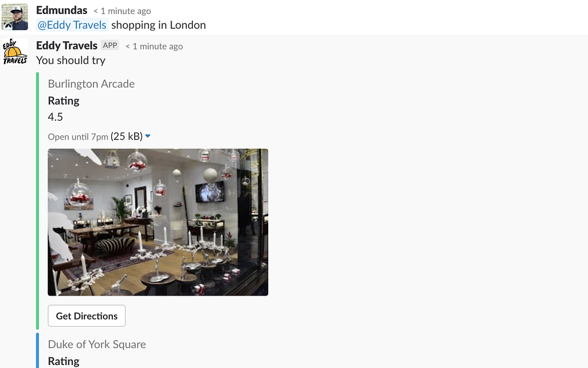Click the timestamp on Edmundas's message
This screenshot has width=588, height=368.
coord(122,11)
